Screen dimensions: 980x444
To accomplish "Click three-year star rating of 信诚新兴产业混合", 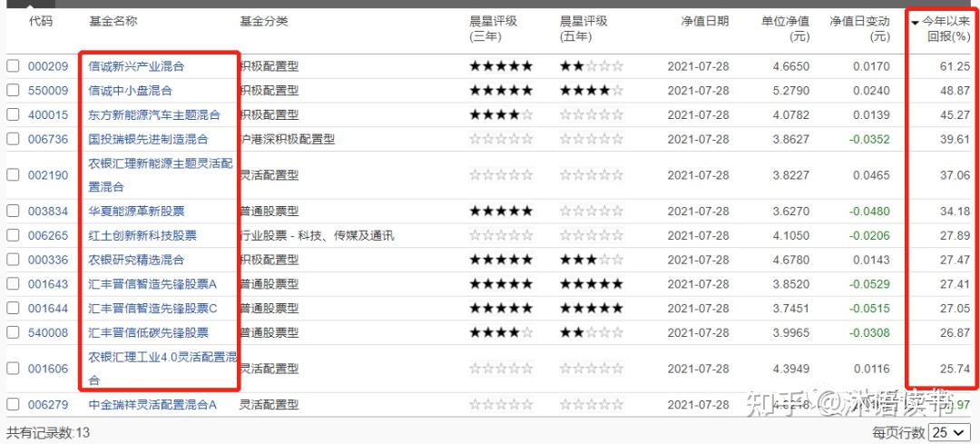I will point(501,66).
